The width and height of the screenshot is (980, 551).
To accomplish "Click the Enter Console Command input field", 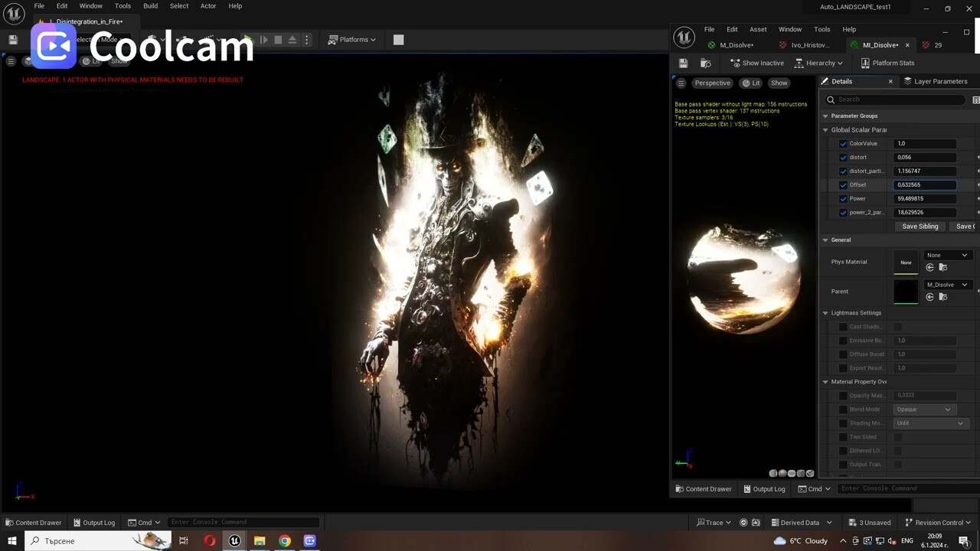I will [243, 522].
